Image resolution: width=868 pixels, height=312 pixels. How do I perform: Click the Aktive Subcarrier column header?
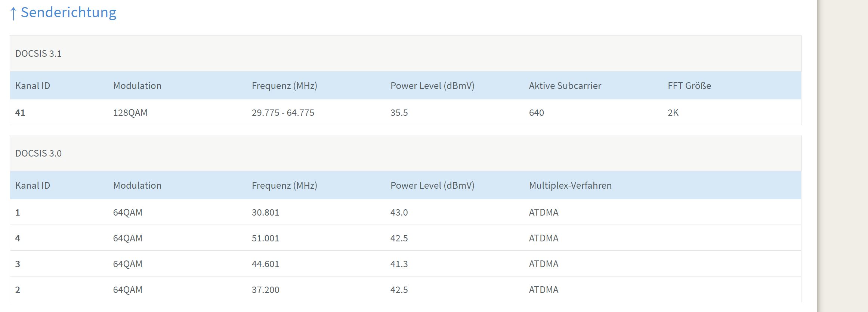click(565, 86)
